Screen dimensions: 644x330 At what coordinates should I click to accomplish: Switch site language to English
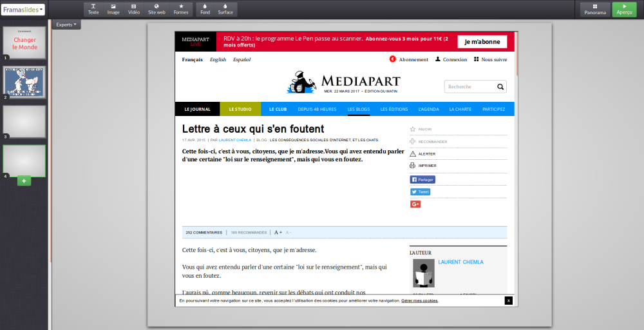pyautogui.click(x=218, y=59)
